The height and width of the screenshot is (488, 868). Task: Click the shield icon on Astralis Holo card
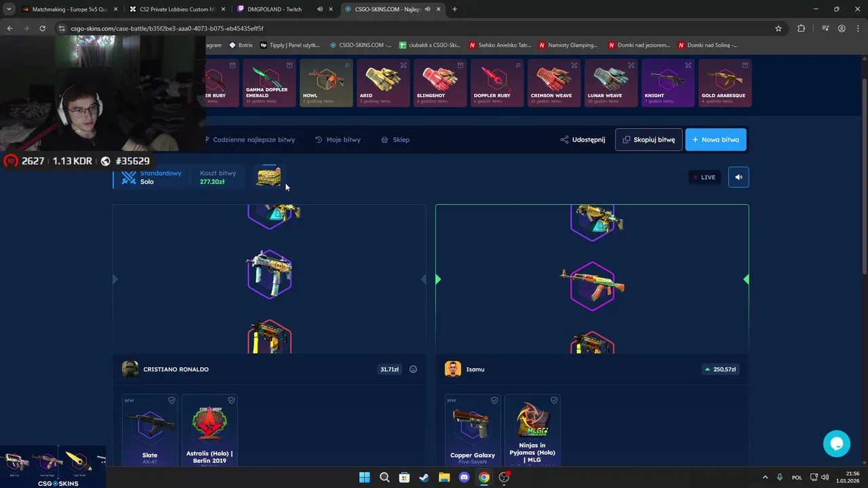(231, 401)
